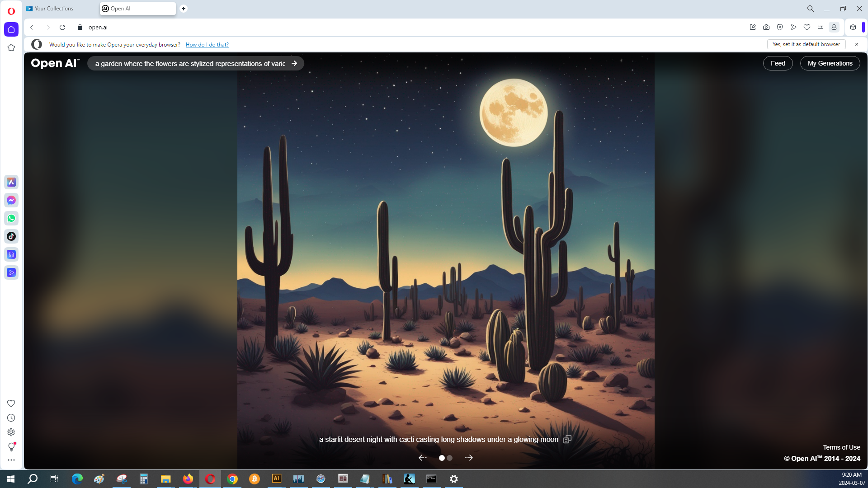Open Messenger in Opera sidebar
This screenshot has height=488, width=868.
(11, 200)
